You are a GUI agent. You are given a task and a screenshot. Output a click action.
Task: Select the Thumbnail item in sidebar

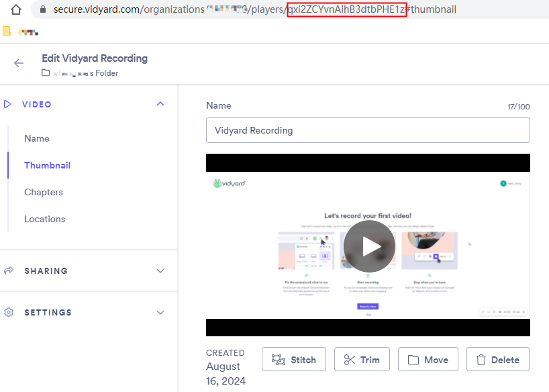(47, 165)
